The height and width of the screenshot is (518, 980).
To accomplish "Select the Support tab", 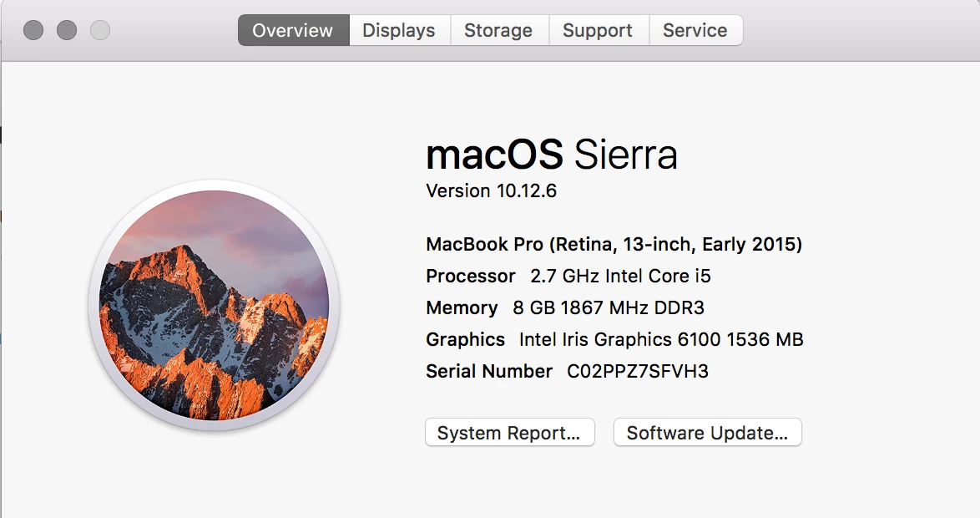I will 598,30.
